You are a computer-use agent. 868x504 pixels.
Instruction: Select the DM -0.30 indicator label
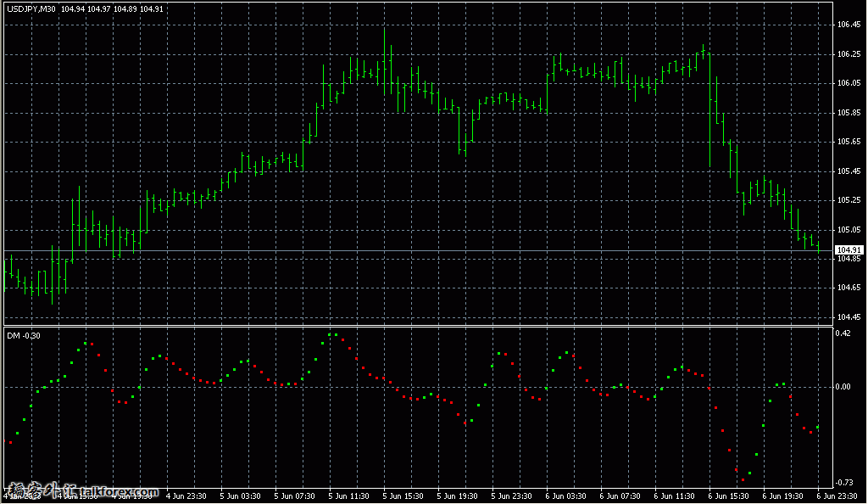(x=23, y=336)
